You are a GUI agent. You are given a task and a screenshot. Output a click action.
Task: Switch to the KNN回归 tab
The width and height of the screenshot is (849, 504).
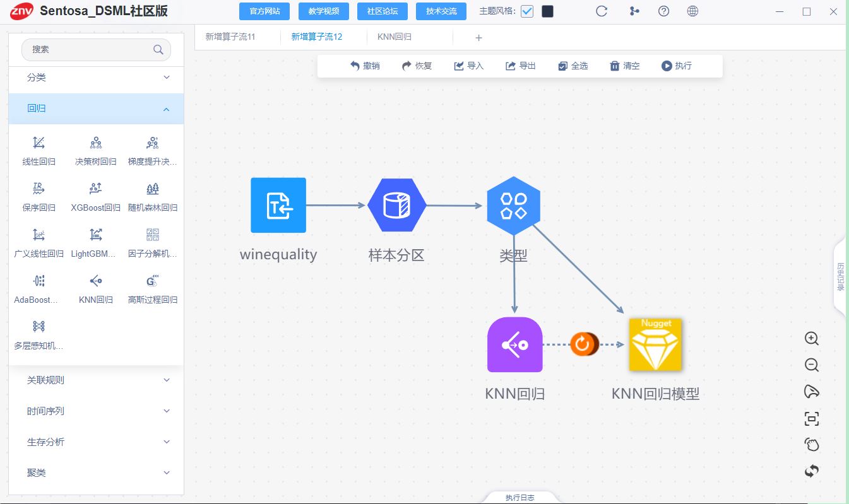point(395,37)
